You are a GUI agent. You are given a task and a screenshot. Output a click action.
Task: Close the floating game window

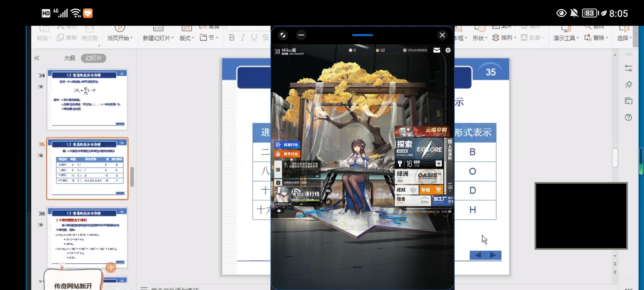(x=442, y=35)
